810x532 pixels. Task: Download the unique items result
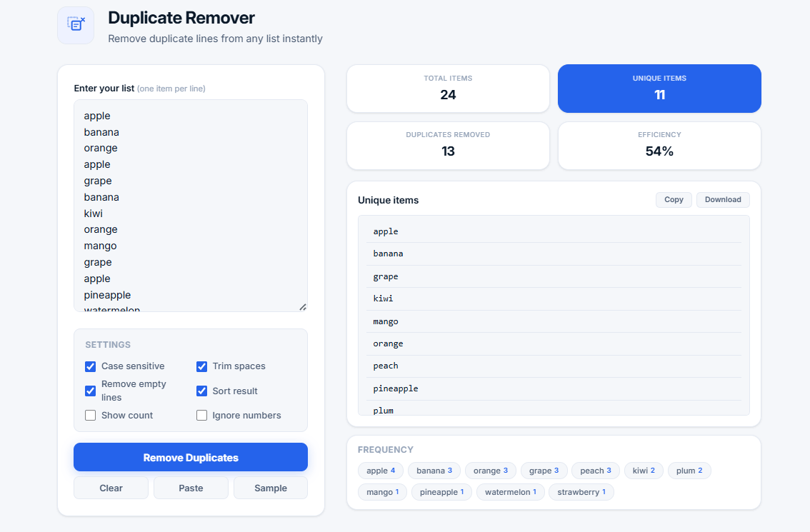click(x=723, y=200)
